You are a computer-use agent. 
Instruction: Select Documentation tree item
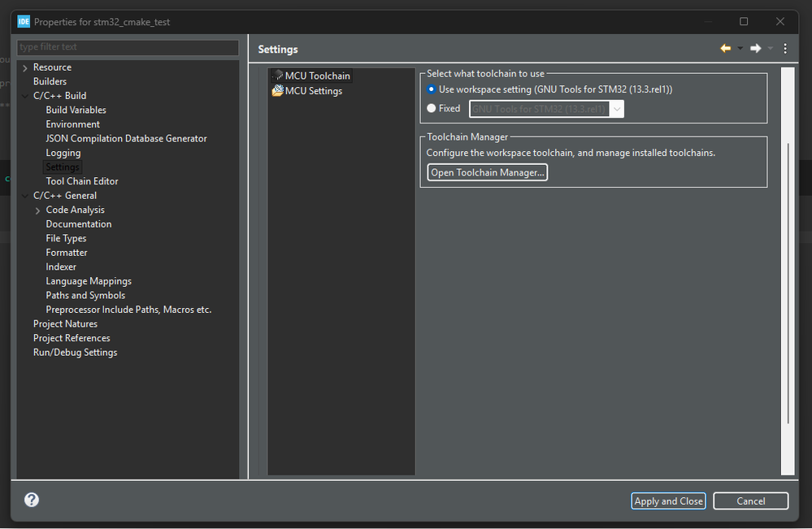pos(78,224)
